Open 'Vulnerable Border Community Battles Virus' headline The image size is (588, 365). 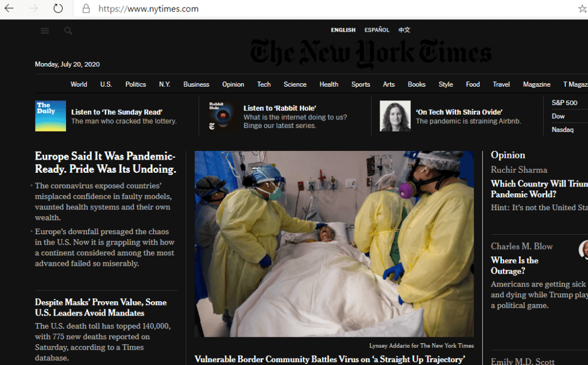pos(330,359)
